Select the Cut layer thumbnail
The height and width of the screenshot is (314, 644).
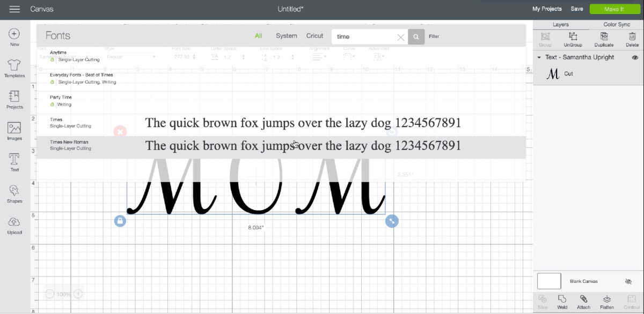pyautogui.click(x=553, y=74)
